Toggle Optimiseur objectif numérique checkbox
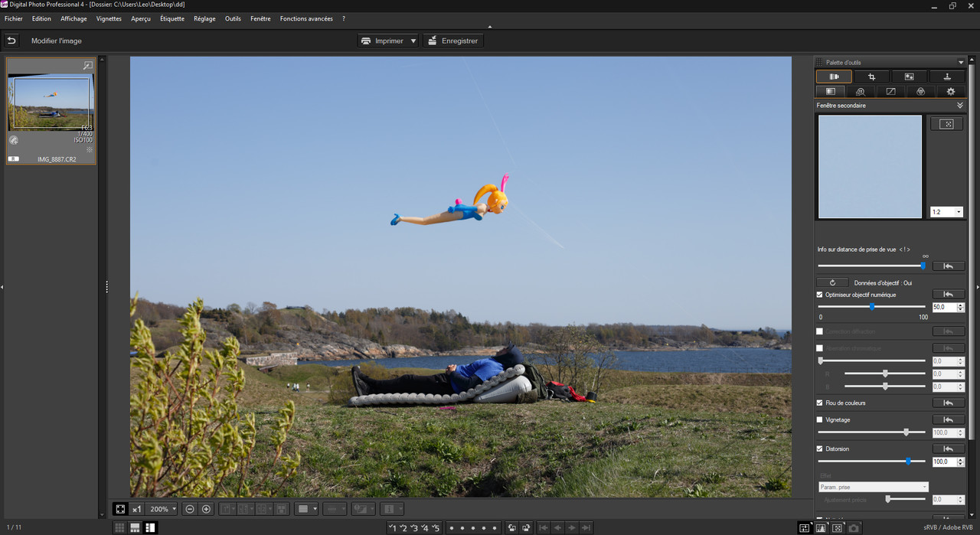Viewport: 980px width, 535px height. click(820, 295)
